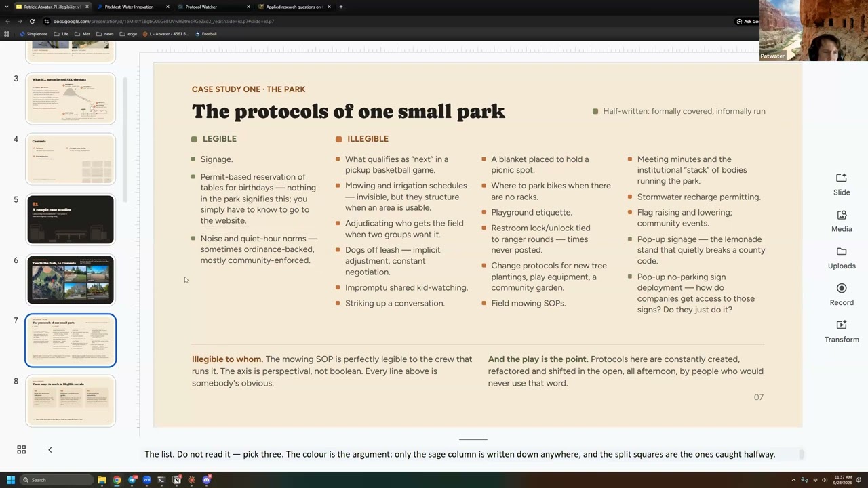Open the edge bookmarks folder
The height and width of the screenshot is (488, 868).
click(128, 34)
